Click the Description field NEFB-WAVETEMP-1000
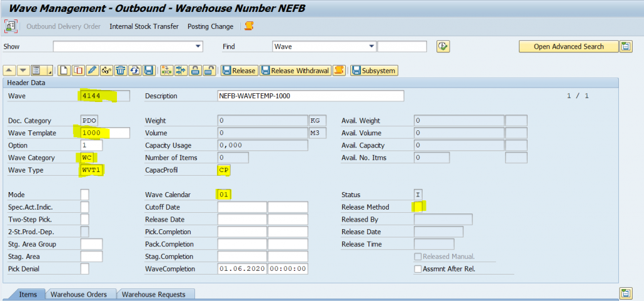Image resolution: width=644 pixels, height=301 pixels. tap(311, 96)
